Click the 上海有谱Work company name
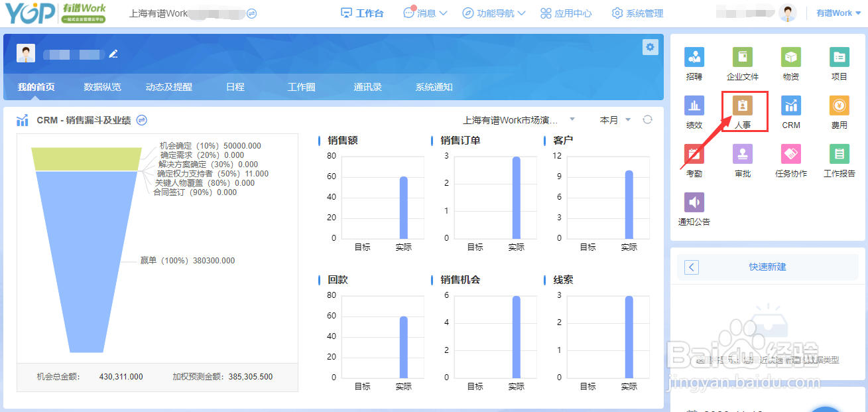This screenshot has width=868, height=412. click(x=158, y=13)
